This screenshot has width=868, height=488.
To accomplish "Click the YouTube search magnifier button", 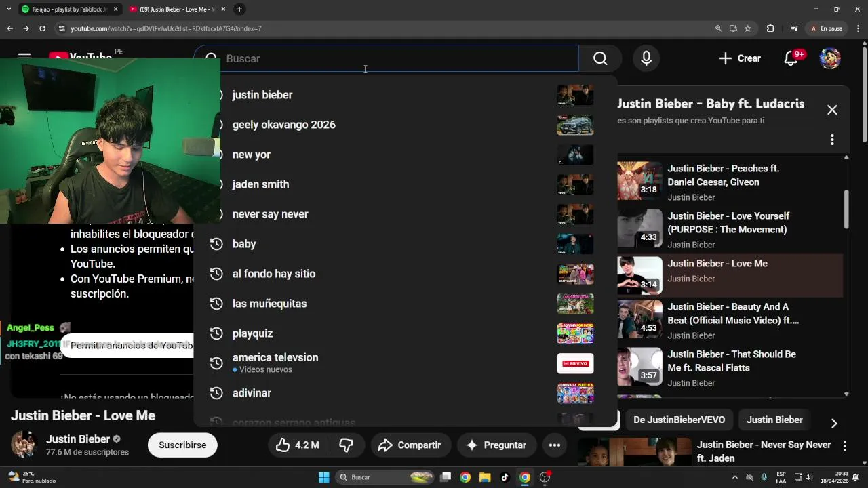I will (x=600, y=58).
